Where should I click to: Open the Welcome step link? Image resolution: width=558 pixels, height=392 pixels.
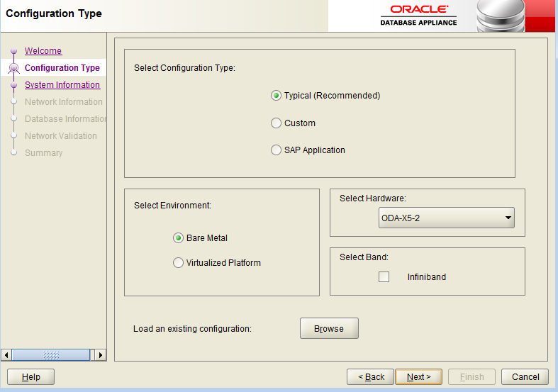click(43, 51)
